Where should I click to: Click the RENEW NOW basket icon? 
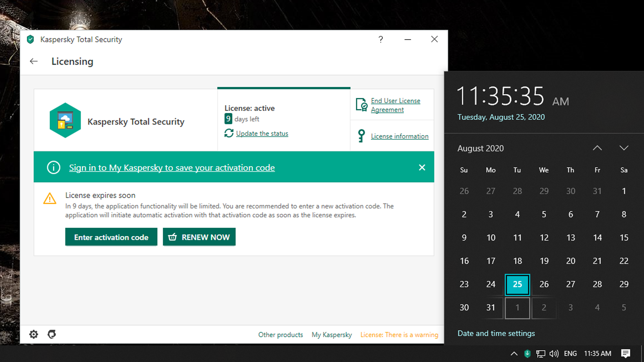172,237
